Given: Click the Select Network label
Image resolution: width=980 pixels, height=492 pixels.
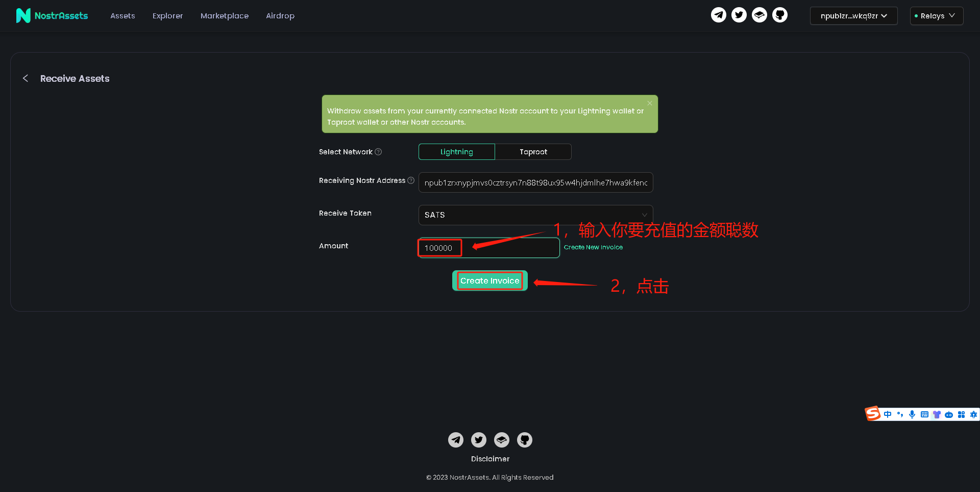Looking at the screenshot, I should 346,152.
